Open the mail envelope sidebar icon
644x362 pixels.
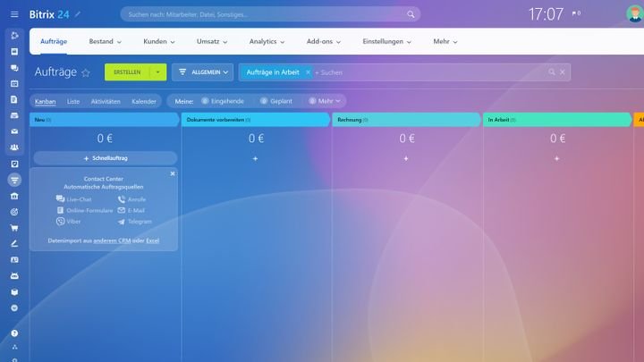(14, 131)
